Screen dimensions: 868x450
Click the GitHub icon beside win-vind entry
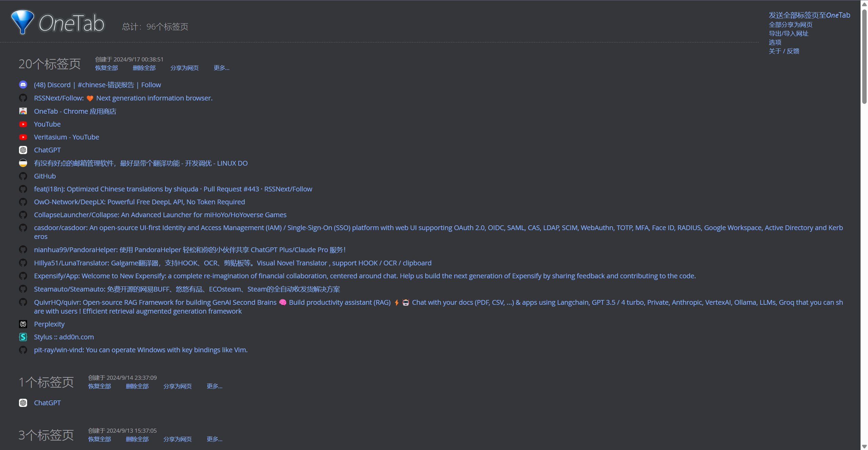pos(23,350)
